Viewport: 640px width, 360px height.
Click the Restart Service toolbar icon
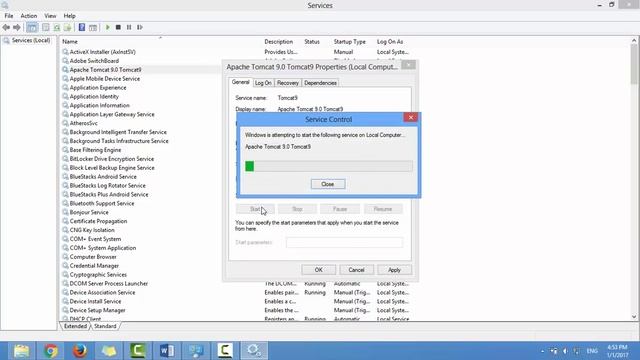click(x=140, y=27)
